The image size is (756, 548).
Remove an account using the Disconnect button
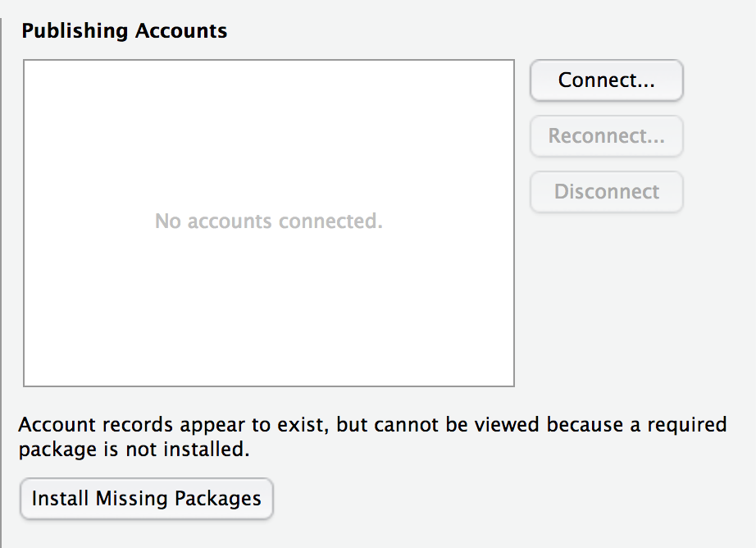tap(606, 192)
